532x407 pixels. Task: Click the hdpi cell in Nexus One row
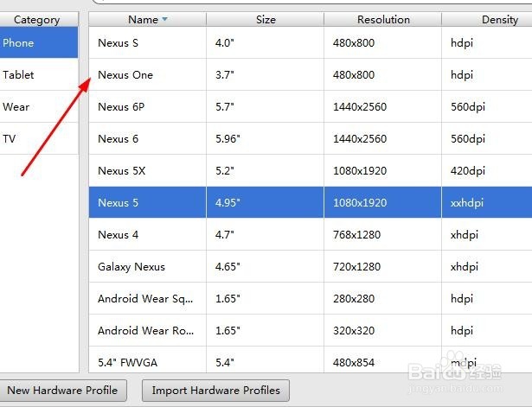487,74
